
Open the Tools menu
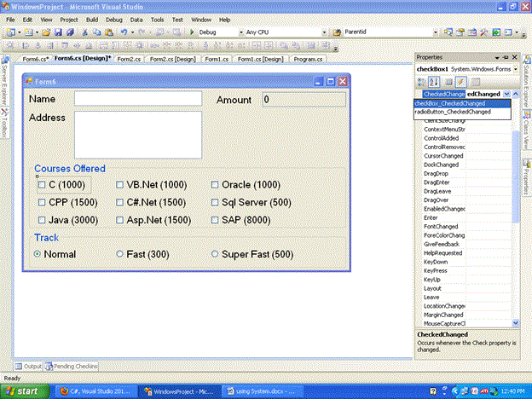[157, 20]
